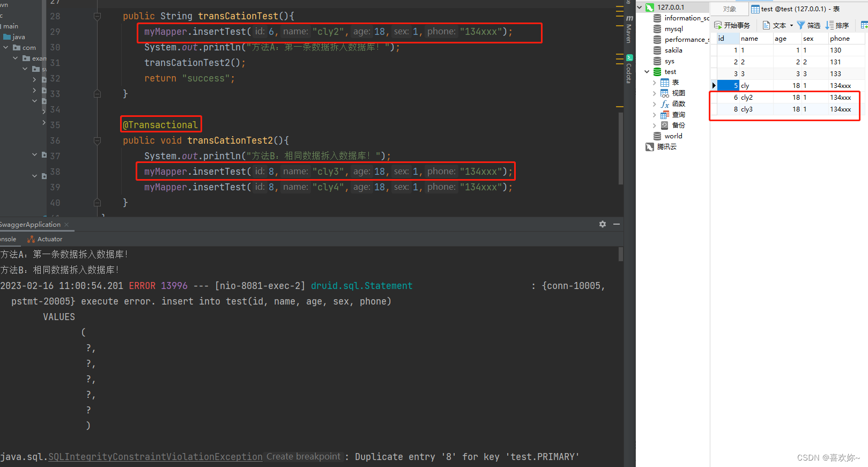
Task: Click the sys database icon
Action: [x=657, y=61]
